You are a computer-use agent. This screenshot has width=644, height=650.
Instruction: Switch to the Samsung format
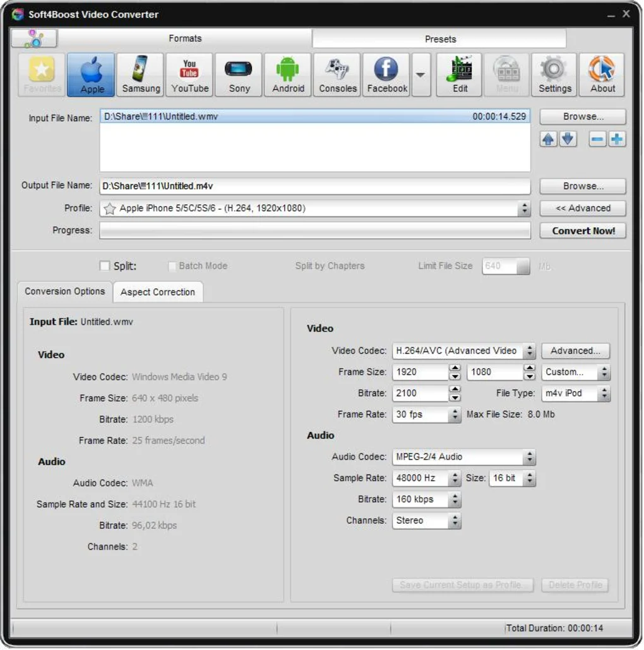[140, 75]
